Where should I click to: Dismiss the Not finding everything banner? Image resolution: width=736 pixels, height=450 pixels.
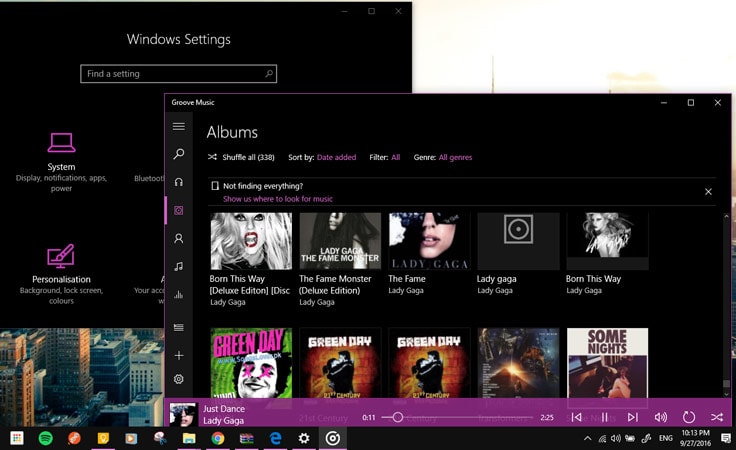[x=708, y=191]
